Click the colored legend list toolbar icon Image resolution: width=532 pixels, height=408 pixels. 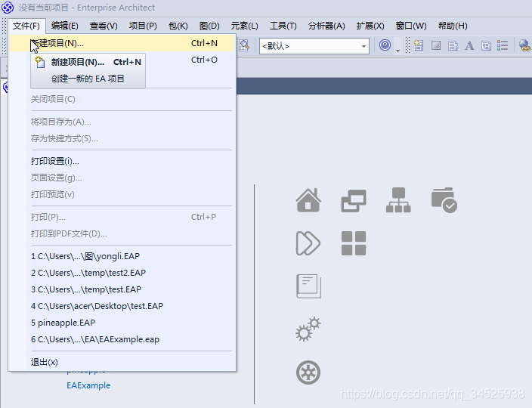point(503,45)
